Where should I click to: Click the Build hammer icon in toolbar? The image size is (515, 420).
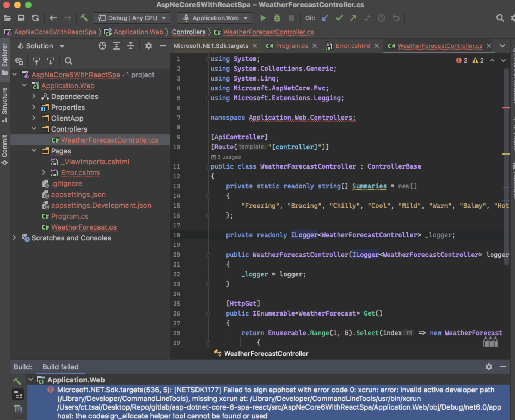(x=84, y=18)
